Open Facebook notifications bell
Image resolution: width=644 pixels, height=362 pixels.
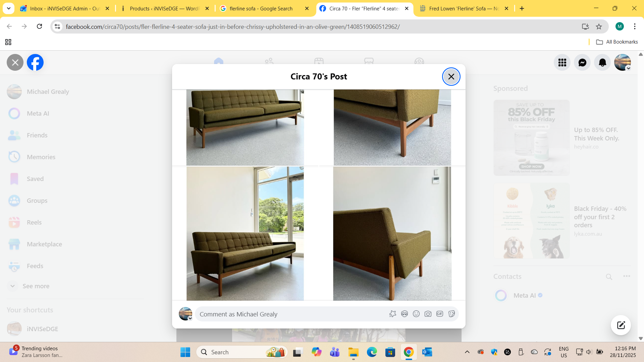click(602, 62)
